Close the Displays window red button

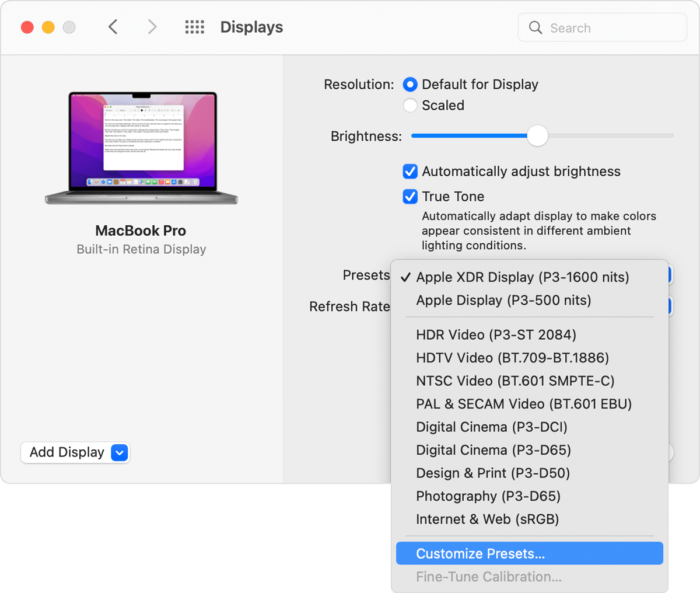(x=27, y=27)
